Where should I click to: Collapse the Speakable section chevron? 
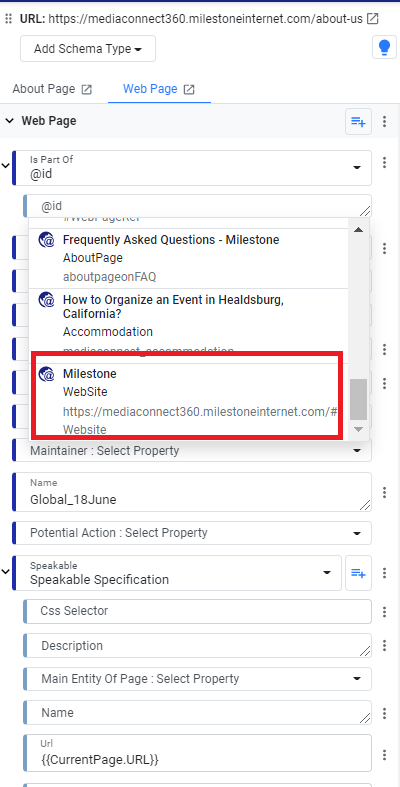[6, 572]
